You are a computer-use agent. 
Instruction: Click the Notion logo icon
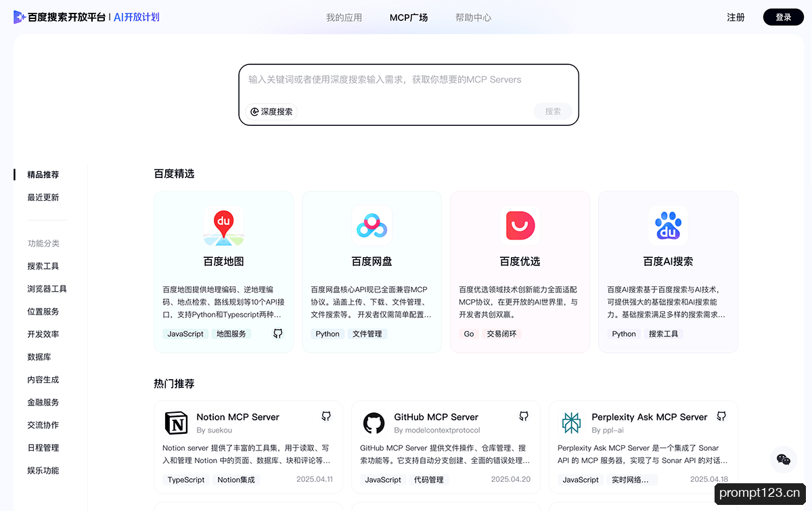tap(177, 423)
